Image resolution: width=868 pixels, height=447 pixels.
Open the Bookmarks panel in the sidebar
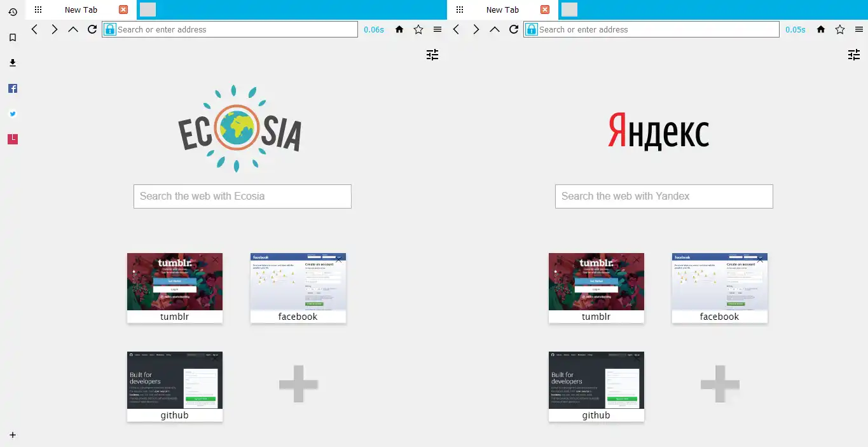13,38
